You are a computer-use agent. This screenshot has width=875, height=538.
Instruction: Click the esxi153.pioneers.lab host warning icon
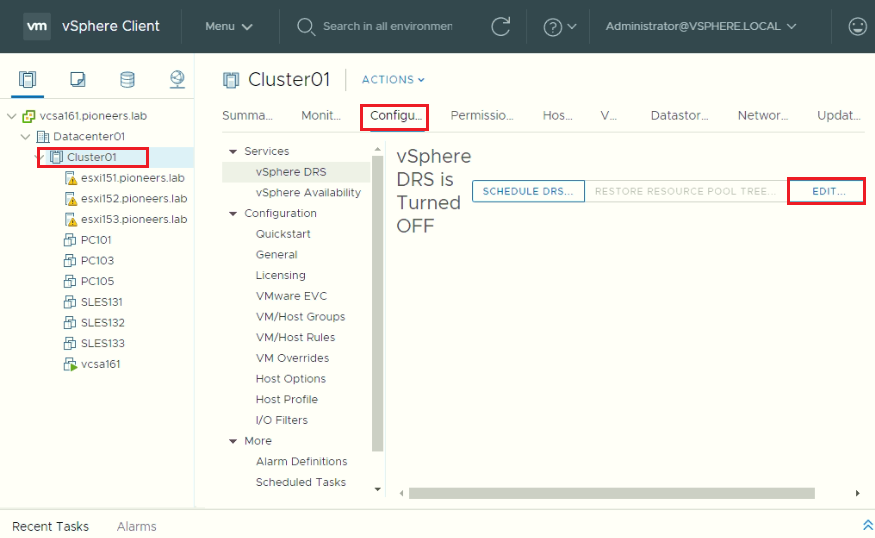click(70, 219)
